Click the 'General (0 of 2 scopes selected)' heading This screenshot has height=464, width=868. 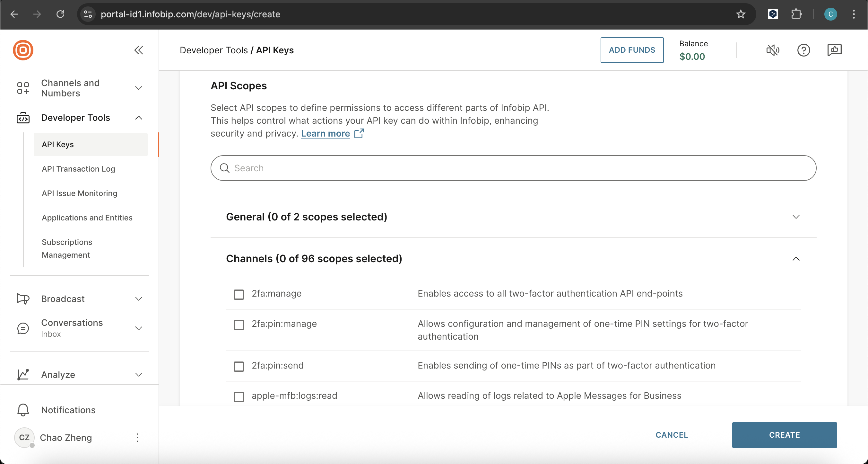pos(307,217)
